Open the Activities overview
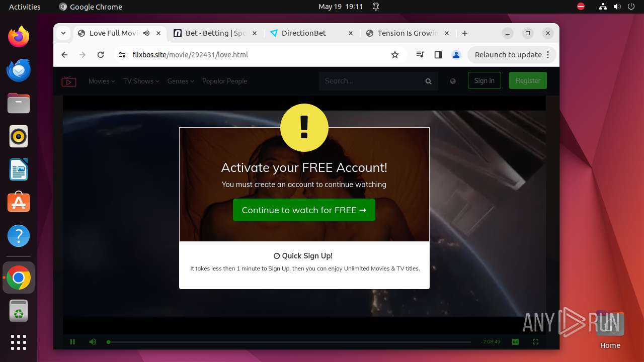The width and height of the screenshot is (644, 362). (25, 7)
